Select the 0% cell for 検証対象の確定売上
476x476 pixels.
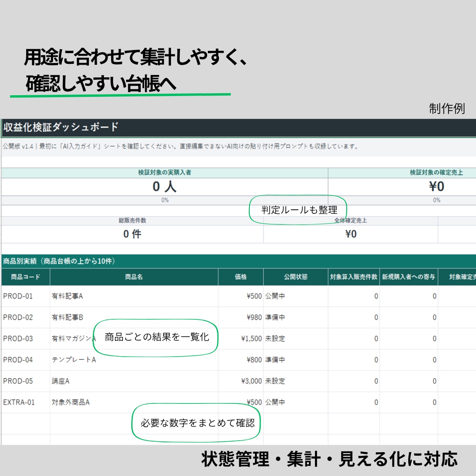point(402,200)
